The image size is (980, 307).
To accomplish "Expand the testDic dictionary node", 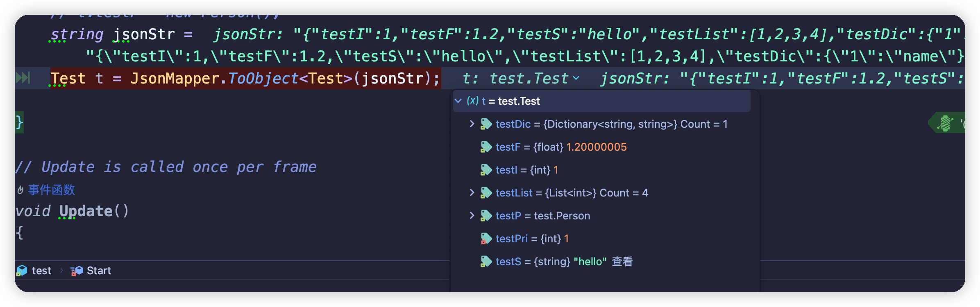I will [x=472, y=124].
